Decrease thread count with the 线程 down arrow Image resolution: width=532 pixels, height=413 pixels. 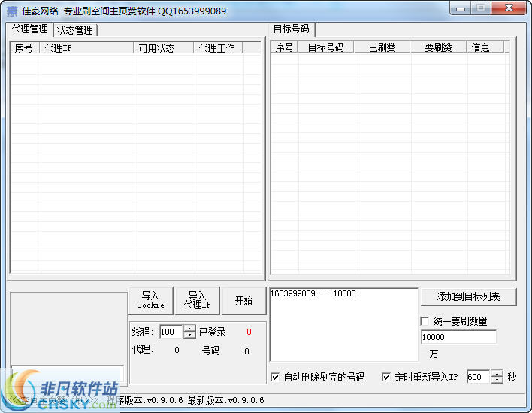[x=189, y=335]
